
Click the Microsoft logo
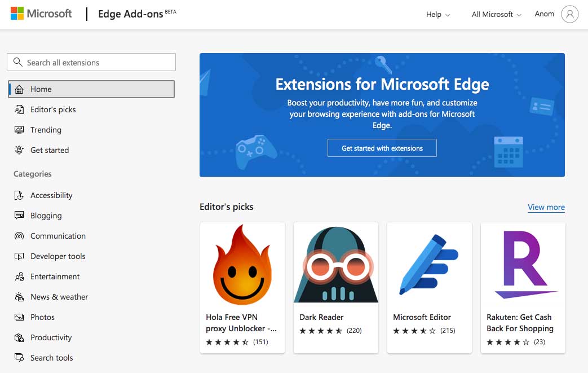[x=41, y=14]
